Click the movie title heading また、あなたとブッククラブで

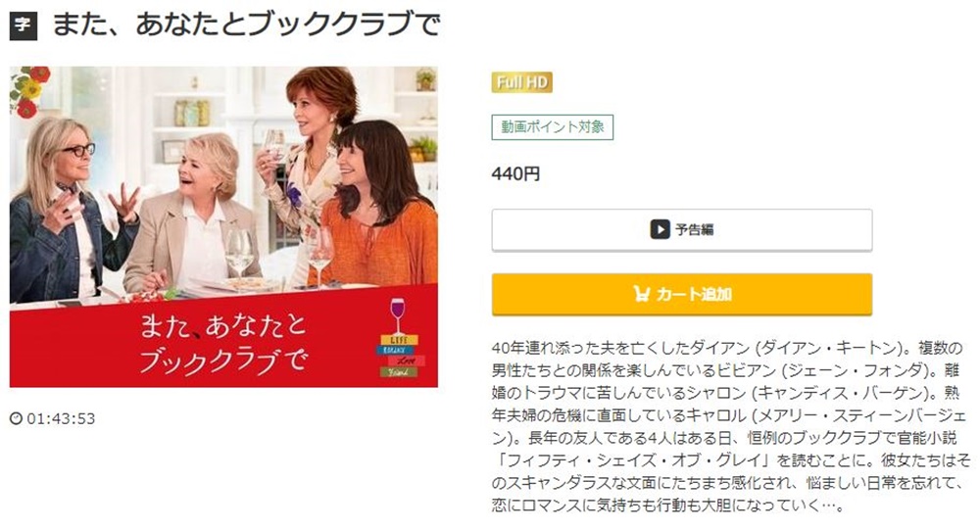(246, 25)
